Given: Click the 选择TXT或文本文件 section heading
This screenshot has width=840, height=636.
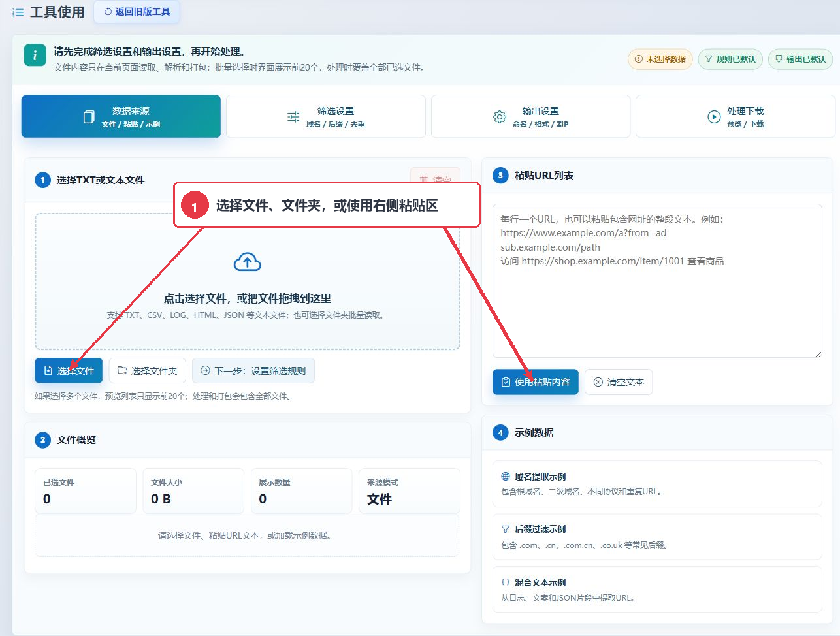Looking at the screenshot, I should point(101,180).
